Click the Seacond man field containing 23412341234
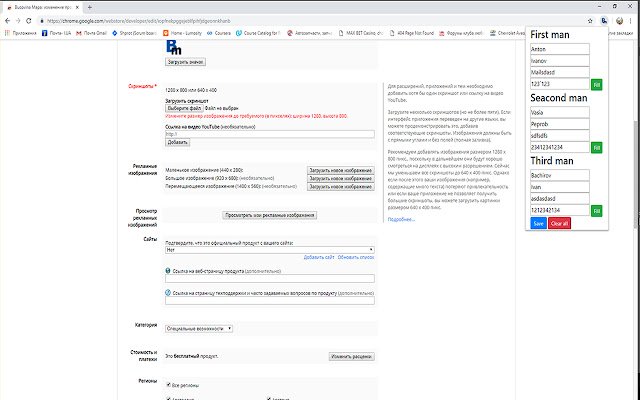The height and width of the screenshot is (400, 640). click(560, 147)
